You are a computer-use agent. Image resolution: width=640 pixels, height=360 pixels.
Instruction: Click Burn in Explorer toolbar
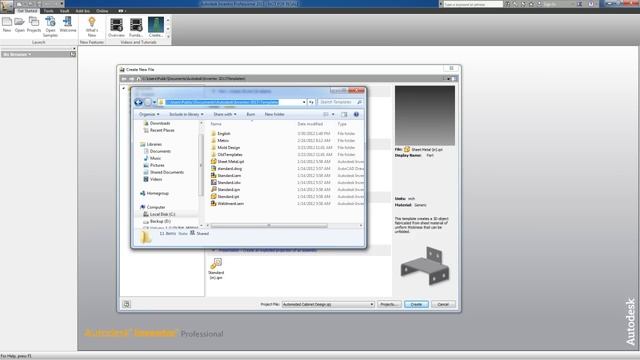[251, 114]
